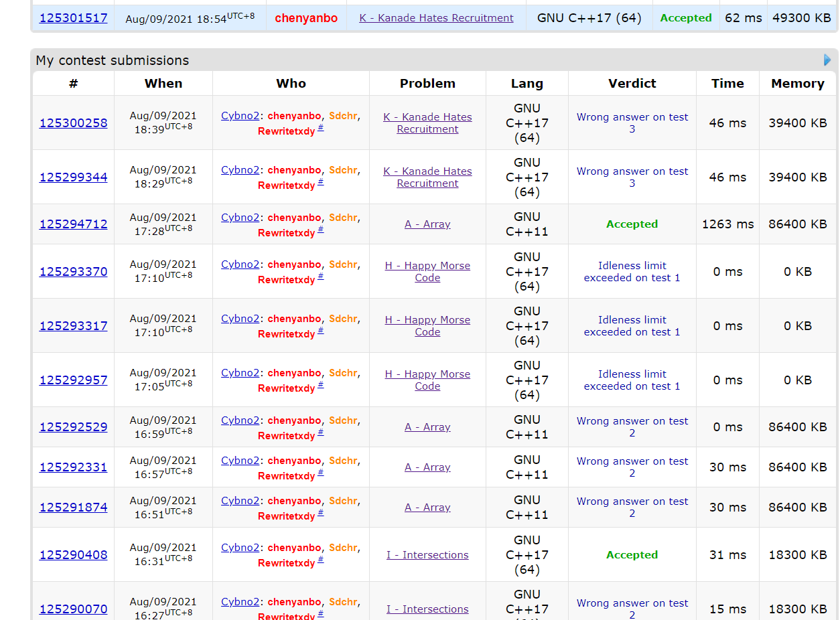840x620 pixels.
Task: Open I - Intersections for submission 125290408
Action: [x=427, y=555]
